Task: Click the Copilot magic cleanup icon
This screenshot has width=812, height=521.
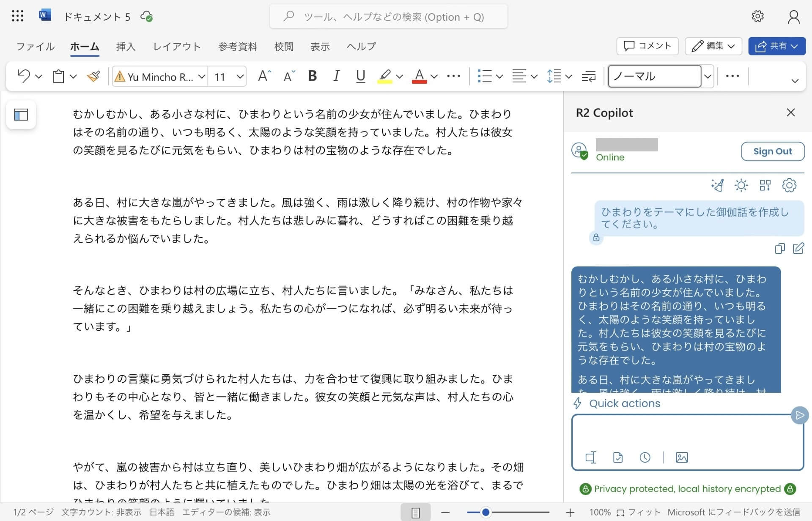Action: [718, 185]
